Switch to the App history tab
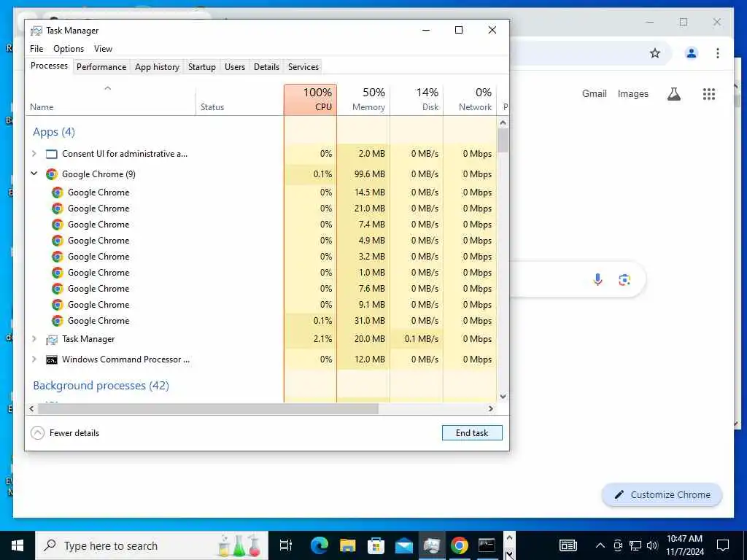This screenshot has height=560, width=747. click(158, 67)
